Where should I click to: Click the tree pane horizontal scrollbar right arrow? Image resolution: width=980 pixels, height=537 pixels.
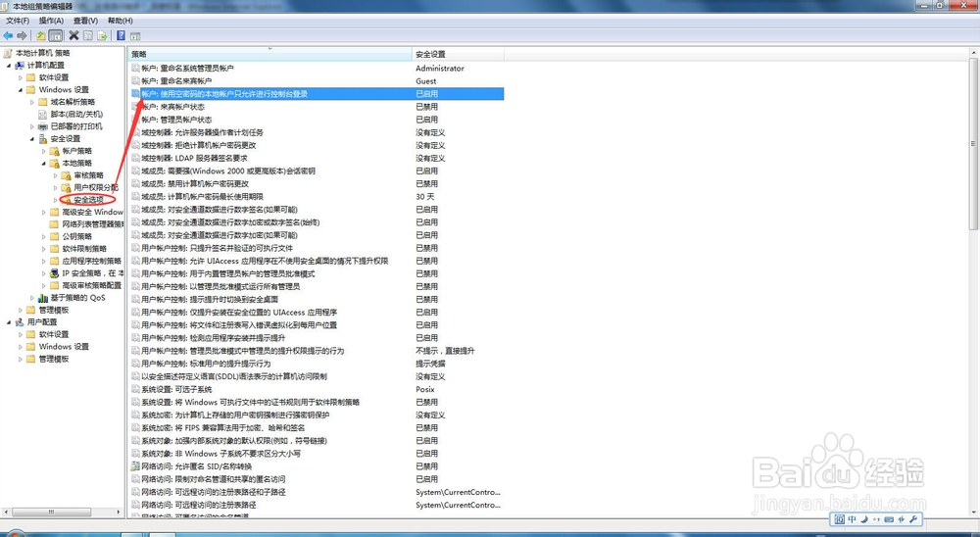click(x=119, y=512)
